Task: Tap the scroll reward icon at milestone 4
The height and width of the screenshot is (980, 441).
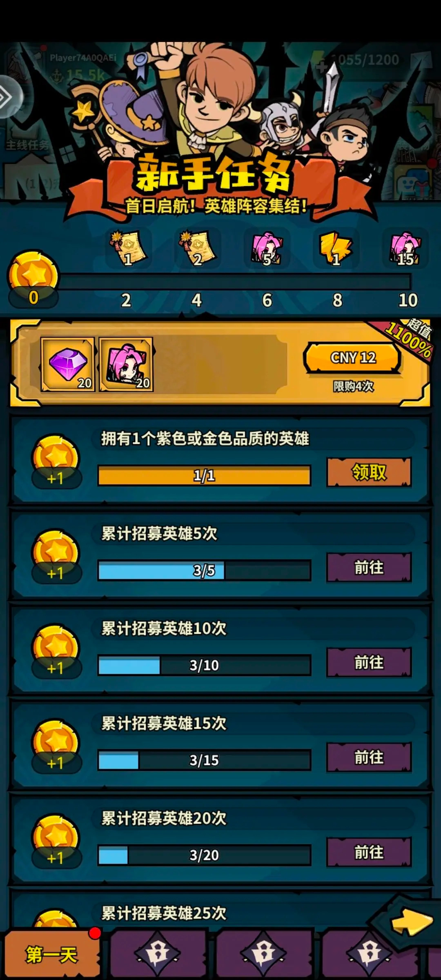Action: pos(198,248)
